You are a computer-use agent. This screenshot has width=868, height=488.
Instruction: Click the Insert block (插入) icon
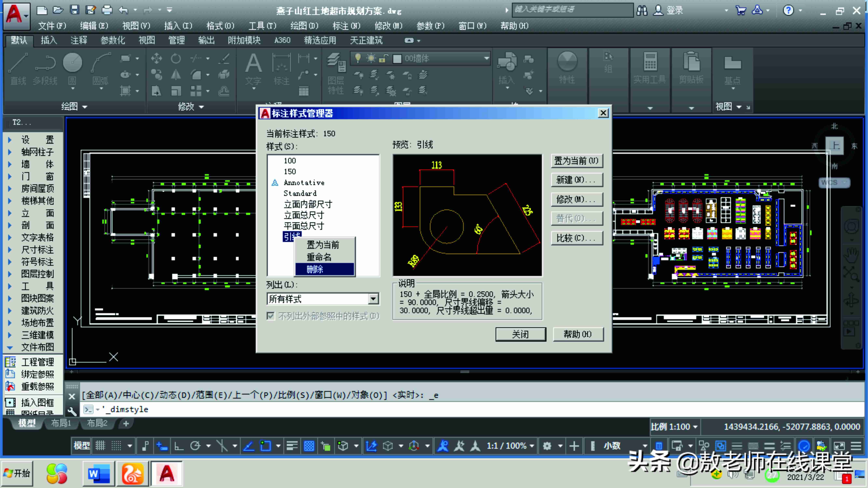506,69
